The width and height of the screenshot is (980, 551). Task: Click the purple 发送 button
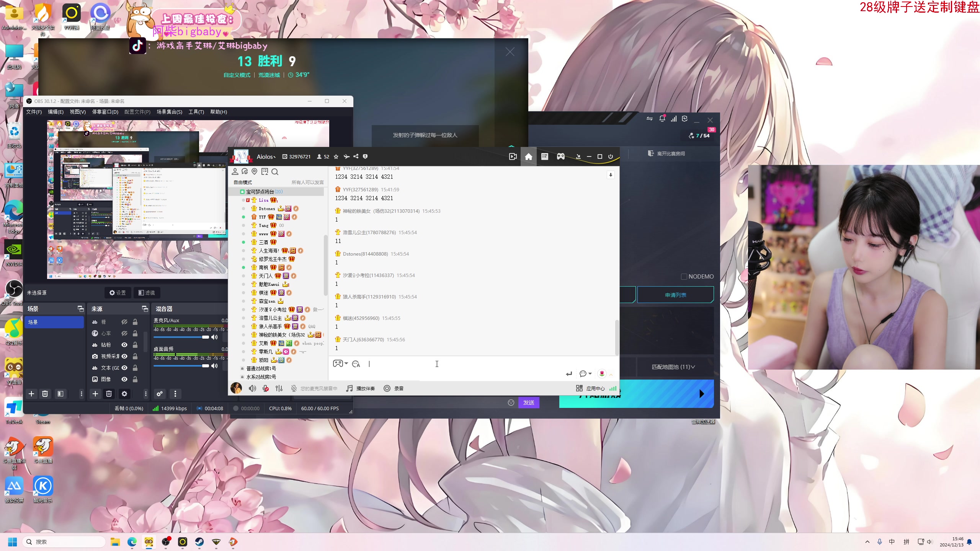(x=529, y=403)
